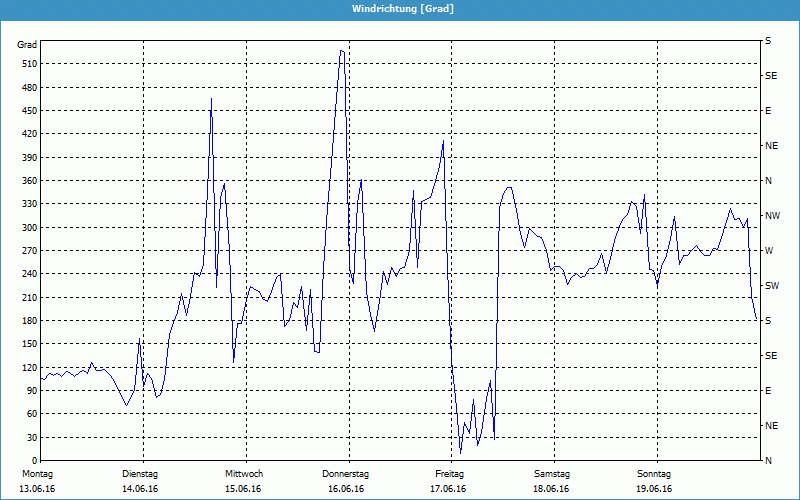Click the 0 value on the y-axis
Image resolution: width=800 pixels, height=500 pixels.
pyautogui.click(x=33, y=461)
